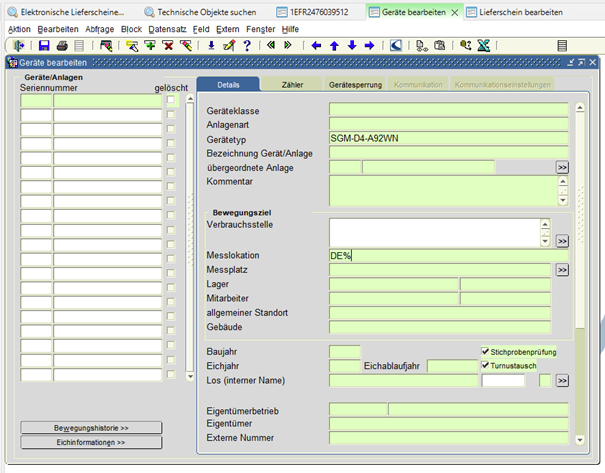The image size is (605, 473).
Task: Open lookup button beside Verbrauchsstelle field
Action: tap(562, 241)
